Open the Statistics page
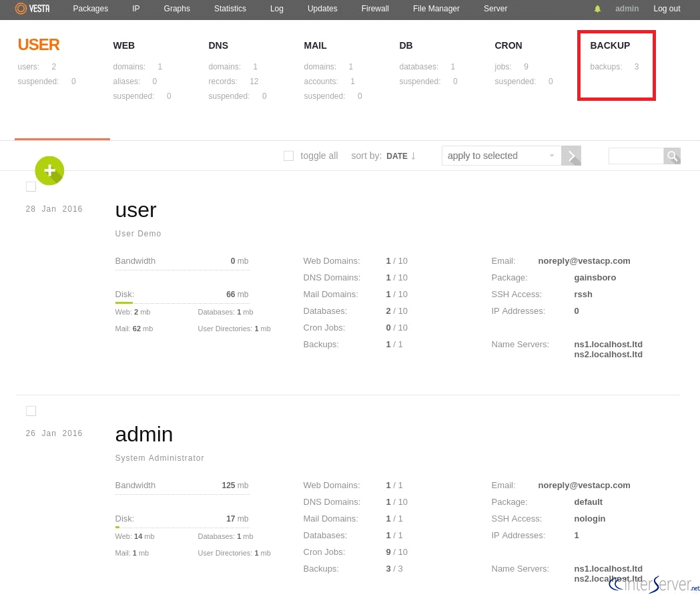 click(x=230, y=9)
